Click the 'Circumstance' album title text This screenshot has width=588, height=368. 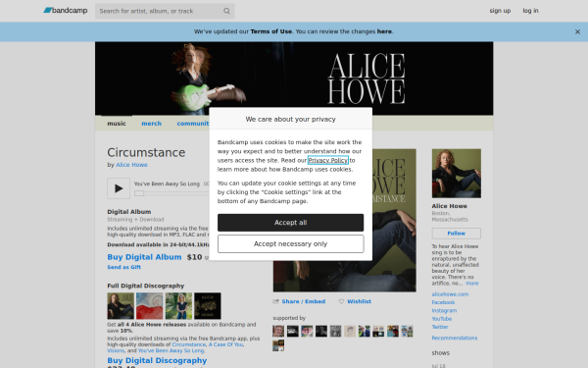tap(146, 152)
